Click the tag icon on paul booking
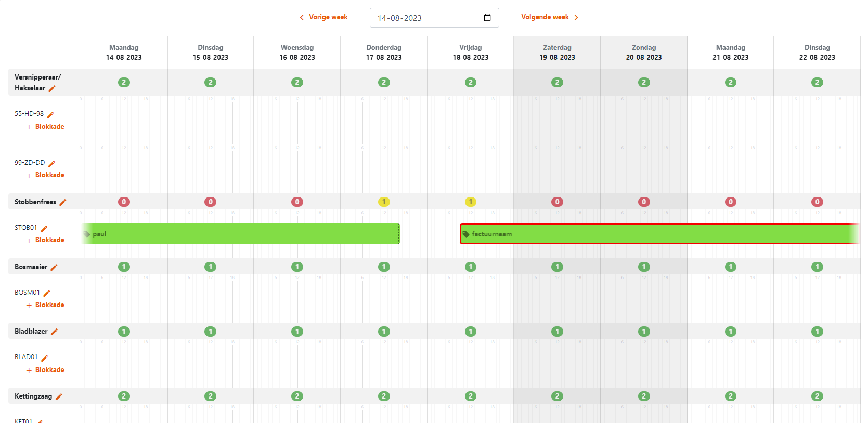Screen dimensions: 868x423 [x=87, y=234]
